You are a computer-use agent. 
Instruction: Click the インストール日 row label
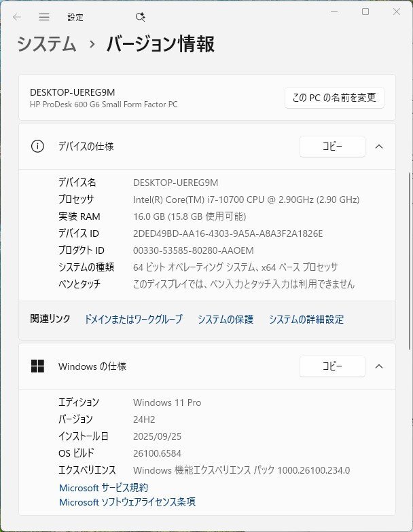[83, 437]
